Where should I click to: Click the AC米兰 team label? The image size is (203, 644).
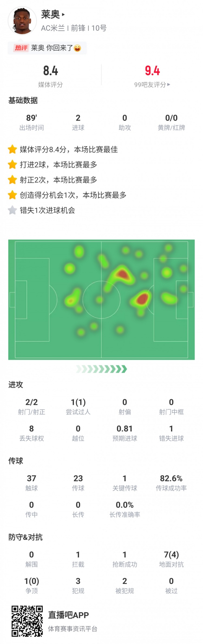pos(53,28)
